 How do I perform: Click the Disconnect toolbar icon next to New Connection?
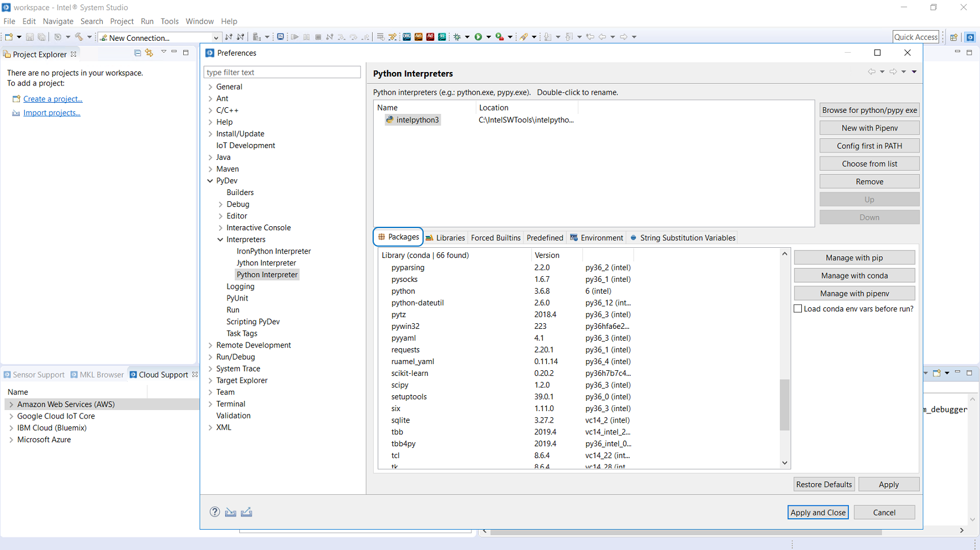[240, 37]
